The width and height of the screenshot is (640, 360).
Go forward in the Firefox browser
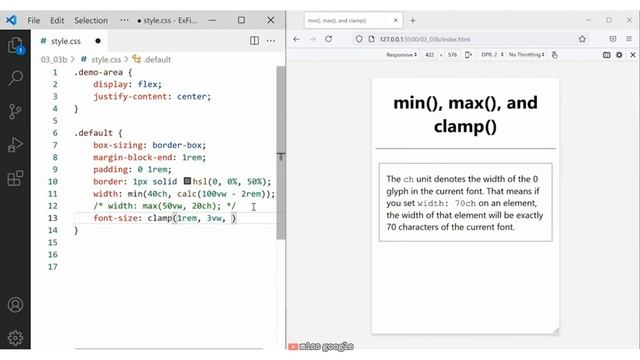point(313,39)
